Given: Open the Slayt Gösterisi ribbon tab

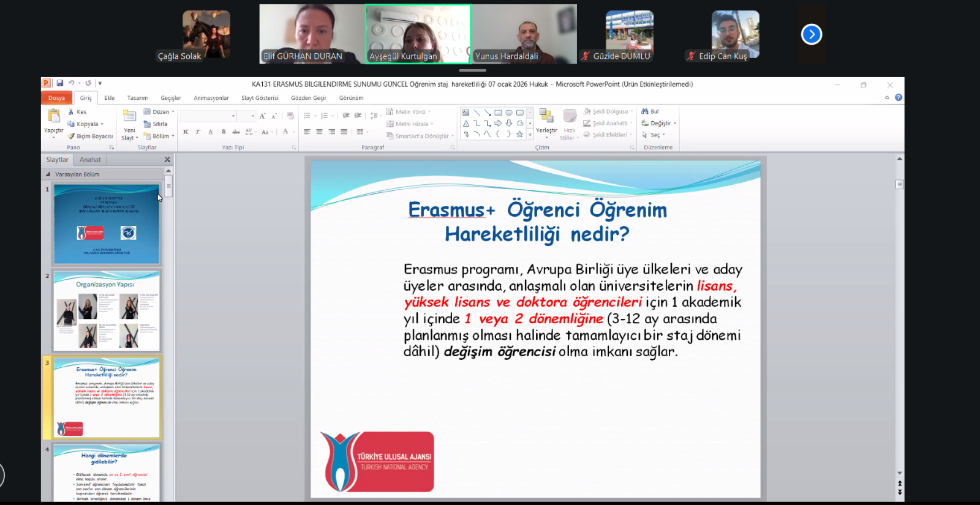Looking at the screenshot, I should coord(260,98).
